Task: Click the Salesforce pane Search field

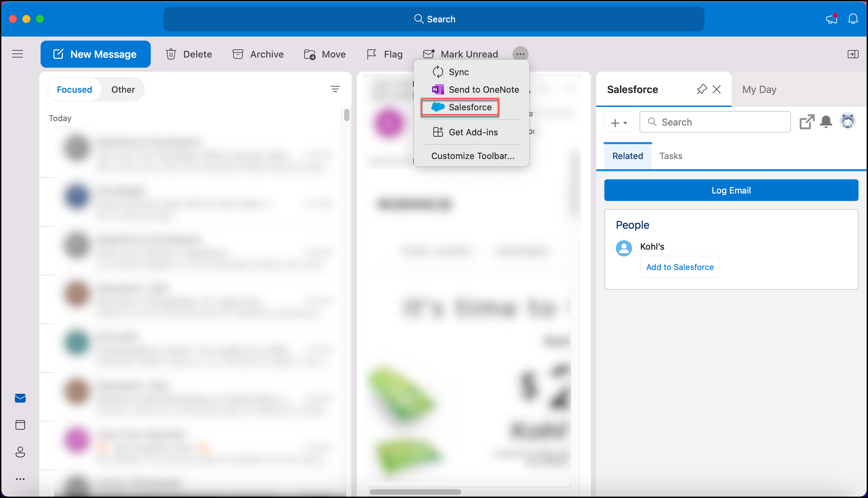Action: point(715,122)
